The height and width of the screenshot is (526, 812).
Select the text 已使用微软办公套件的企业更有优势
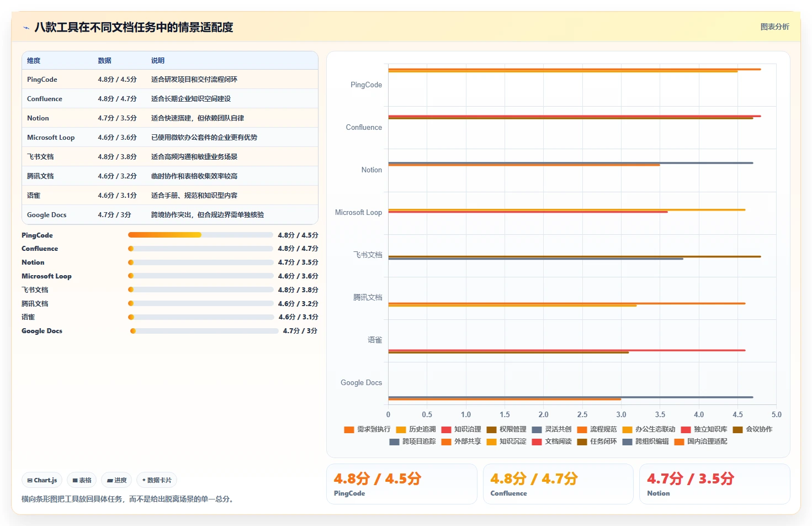click(204, 138)
